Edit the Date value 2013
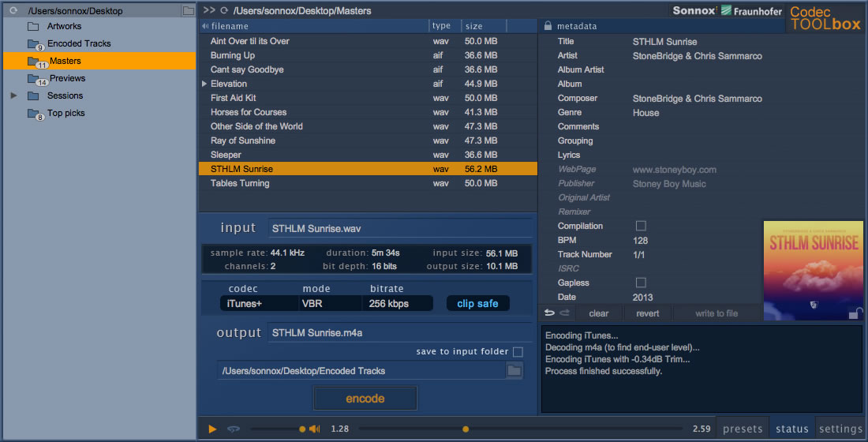 click(642, 298)
